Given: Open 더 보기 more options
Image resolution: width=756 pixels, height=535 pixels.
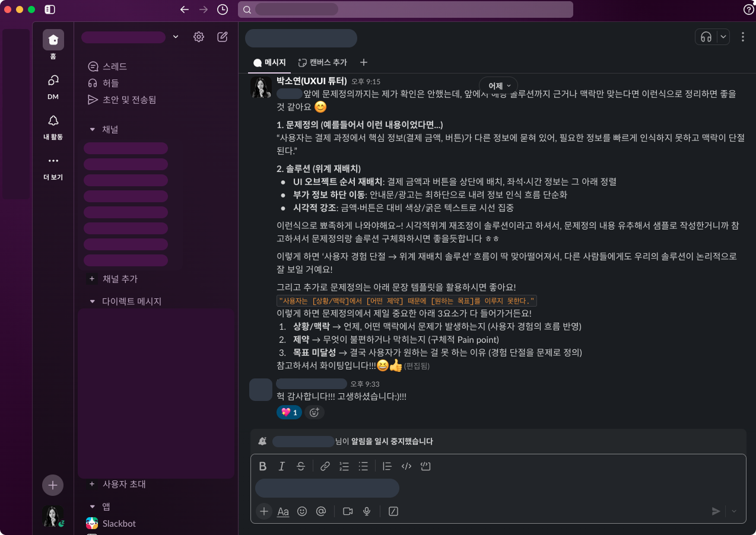Looking at the screenshot, I should (x=53, y=167).
